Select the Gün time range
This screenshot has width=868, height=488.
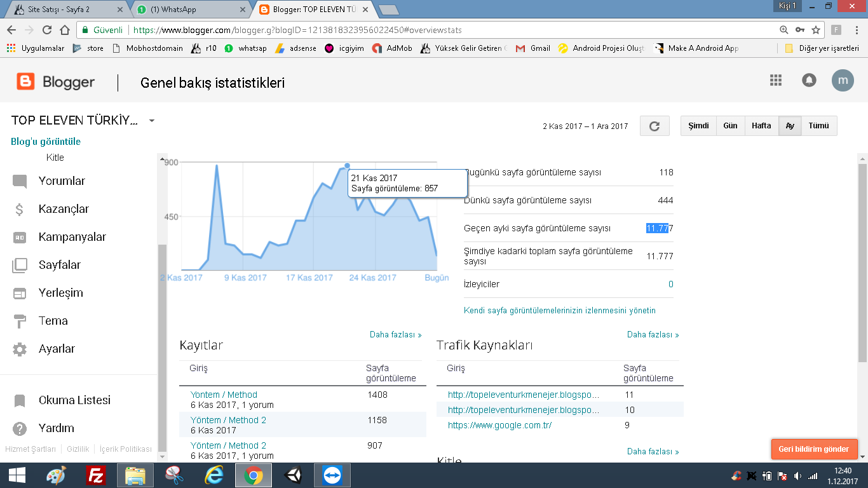coord(730,126)
